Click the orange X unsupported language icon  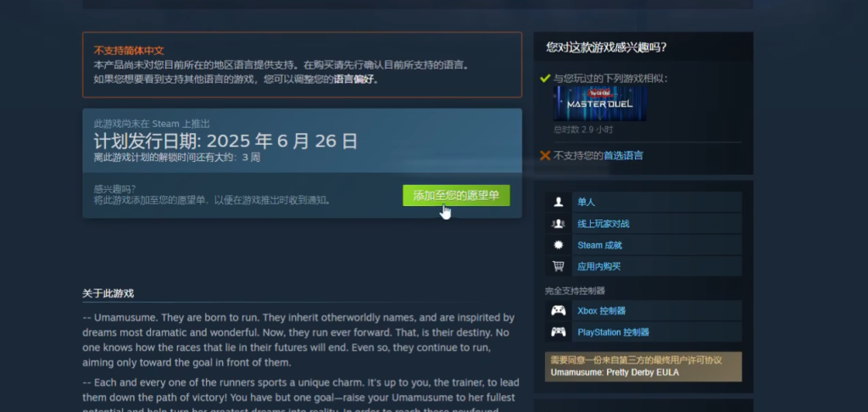pyautogui.click(x=545, y=156)
